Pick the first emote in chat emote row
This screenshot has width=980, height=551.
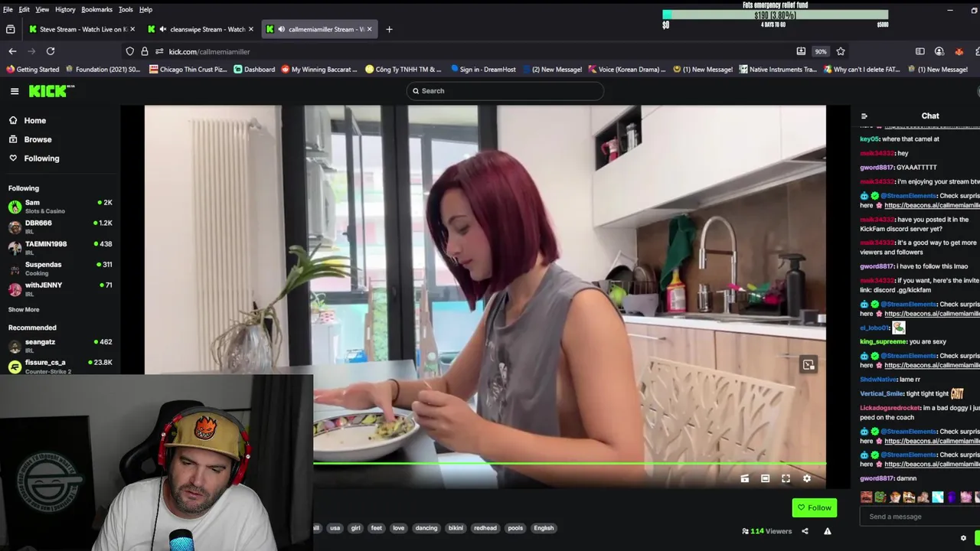[866, 497]
